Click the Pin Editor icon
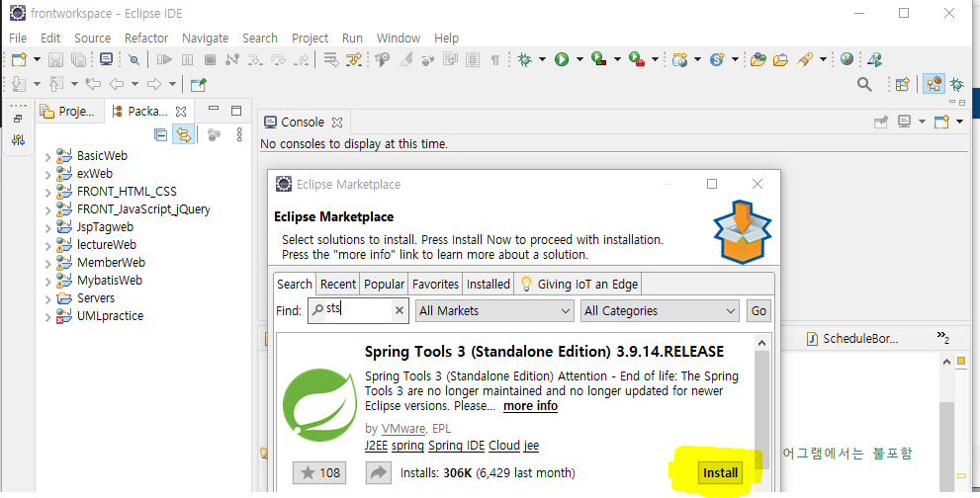The height and width of the screenshot is (498, 980). pos(199,84)
